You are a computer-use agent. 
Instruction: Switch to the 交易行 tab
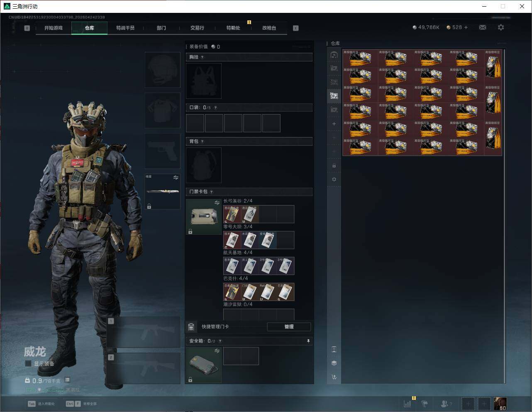[197, 28]
